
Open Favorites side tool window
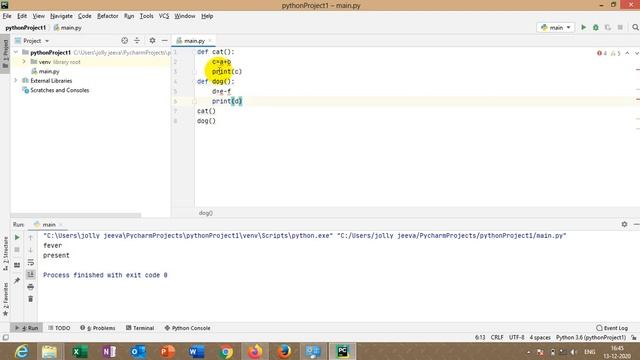coord(5,300)
